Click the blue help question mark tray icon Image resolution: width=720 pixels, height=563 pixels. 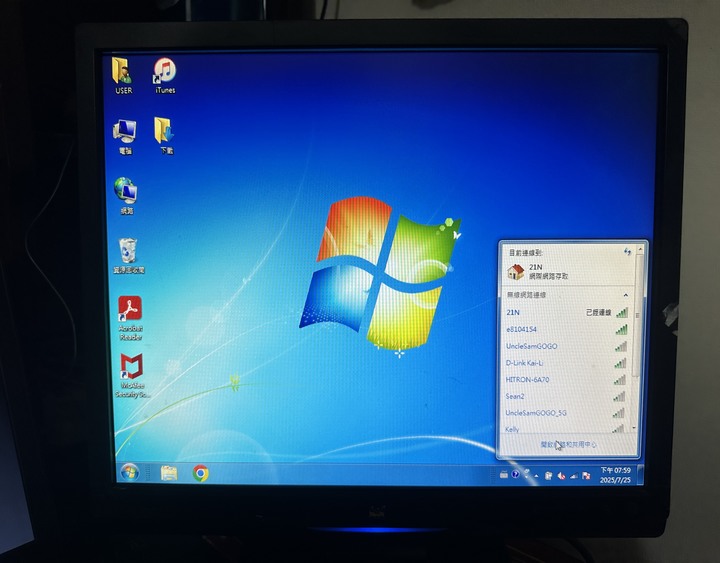coord(515,474)
